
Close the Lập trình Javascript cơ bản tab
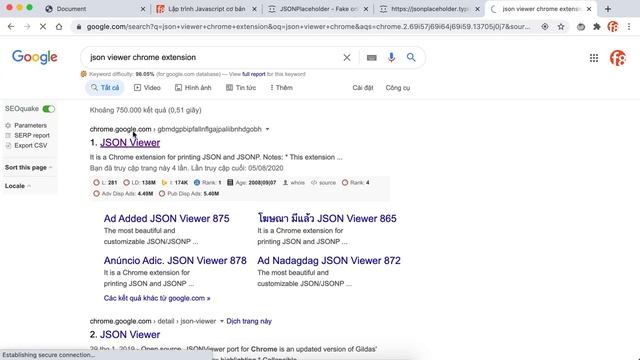coord(254,9)
